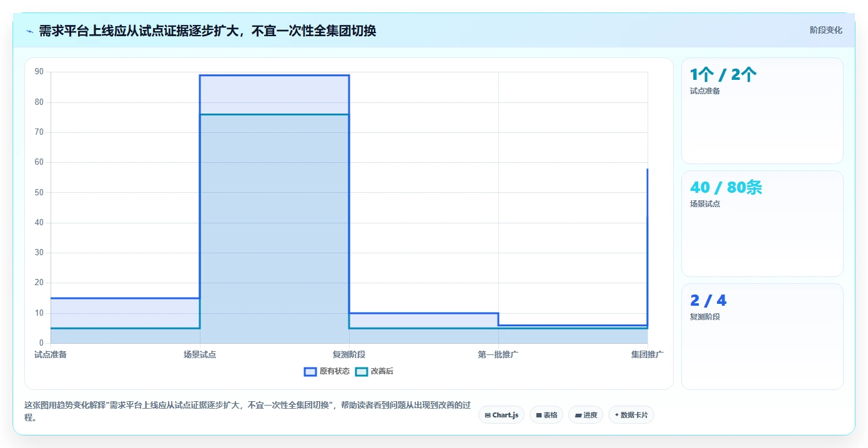Image resolution: width=868 pixels, height=448 pixels.
Task: Click the 90 y-axis tick label
Action: click(39, 72)
